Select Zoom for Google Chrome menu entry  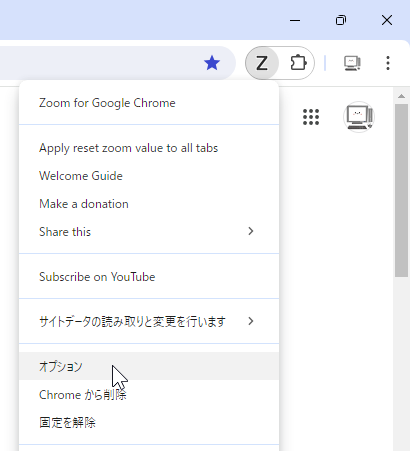click(x=149, y=103)
